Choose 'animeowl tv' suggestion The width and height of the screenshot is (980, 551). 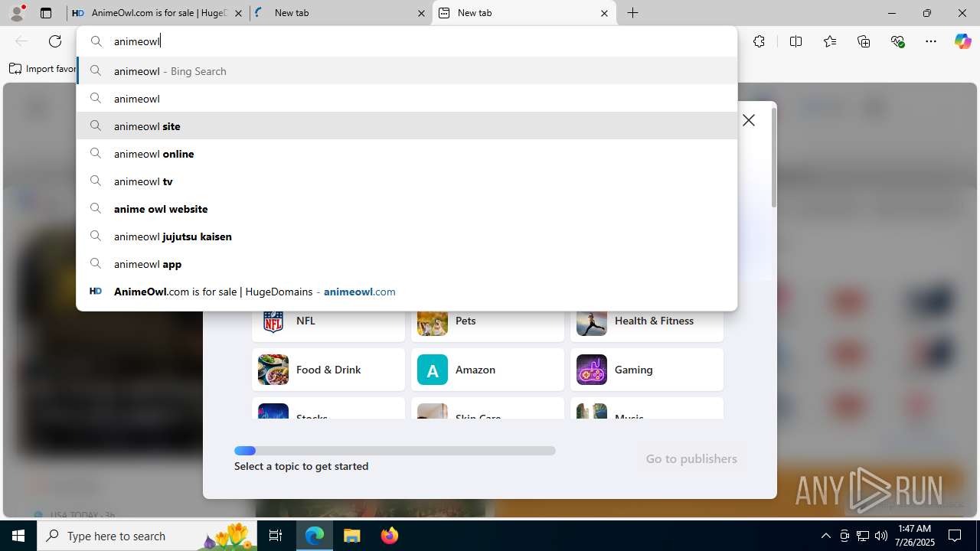(x=407, y=181)
